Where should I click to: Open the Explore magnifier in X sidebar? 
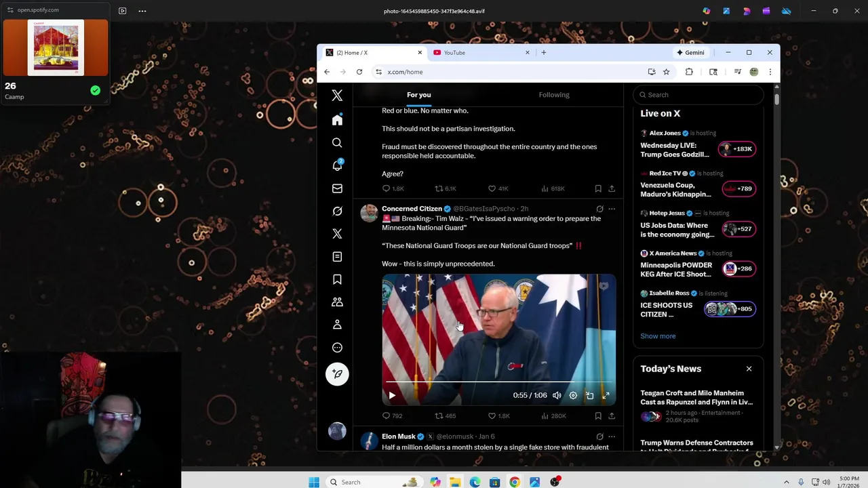tap(337, 143)
